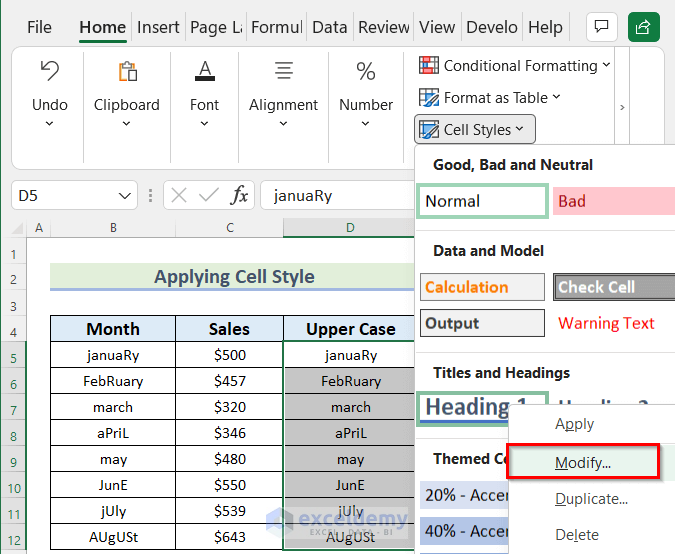Image resolution: width=675 pixels, height=554 pixels.
Task: Choose Duplicate from the context menu
Action: pyautogui.click(x=592, y=499)
